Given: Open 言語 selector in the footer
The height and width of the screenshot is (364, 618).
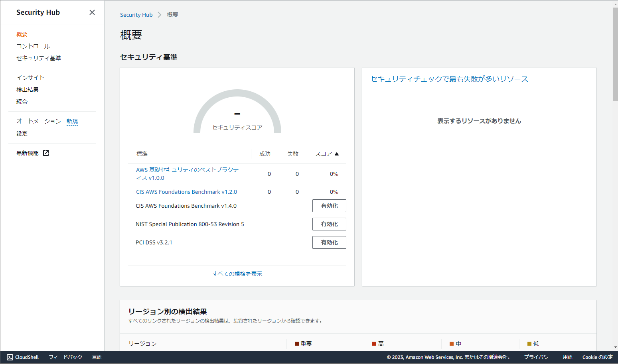Looking at the screenshot, I should click(97, 357).
